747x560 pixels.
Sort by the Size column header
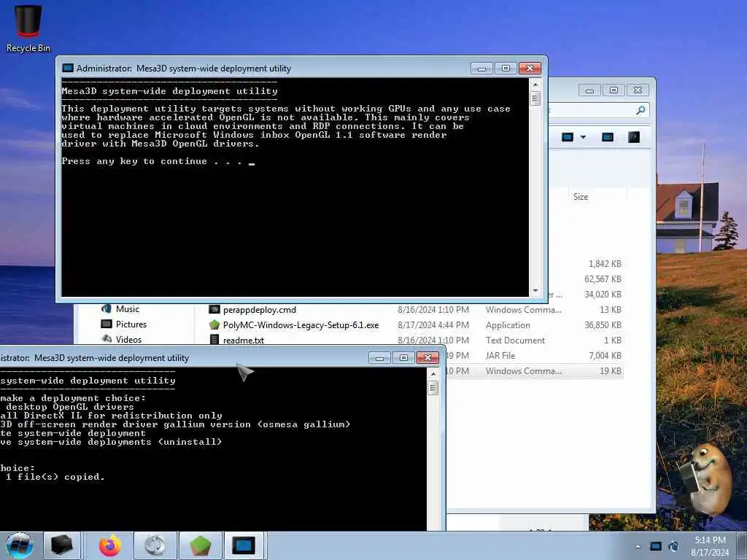click(x=580, y=197)
